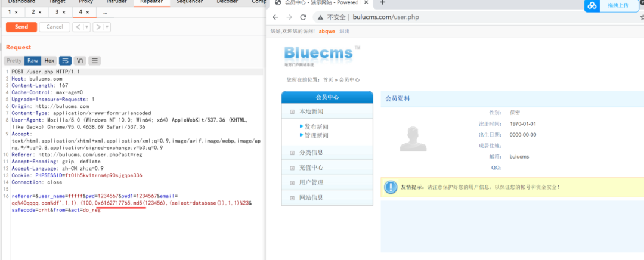Close Repeater request tab 2

click(x=40, y=13)
